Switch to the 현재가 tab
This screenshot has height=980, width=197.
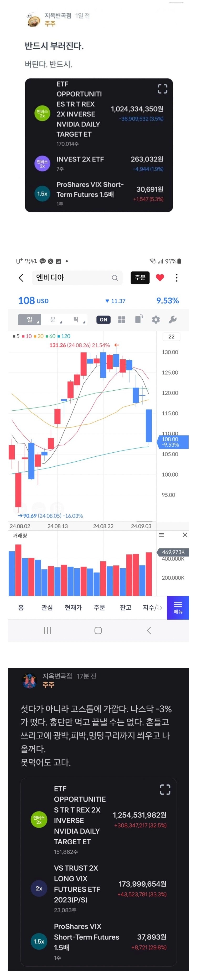pos(73,608)
